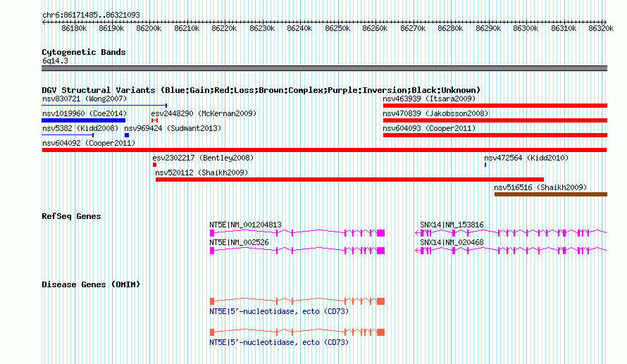Click variant label nsv5382 (Kidd2008)
Viewport: 627px width, 364px height.
tap(80, 128)
